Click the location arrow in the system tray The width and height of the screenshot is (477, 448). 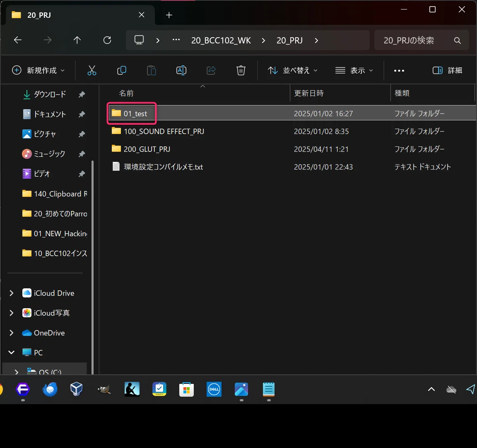tap(471, 389)
